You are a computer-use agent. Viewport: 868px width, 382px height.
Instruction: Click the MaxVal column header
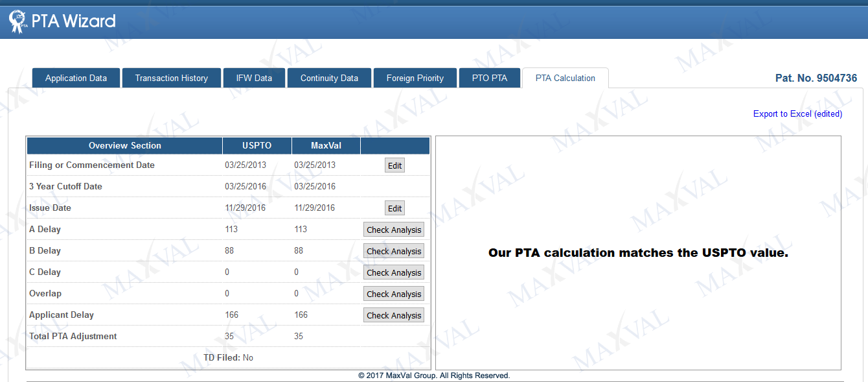tap(326, 145)
